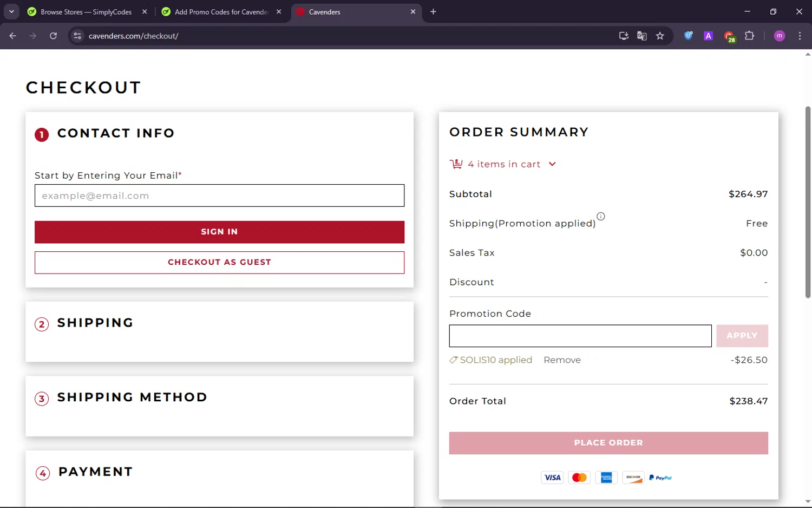Close the Add Promo Codes tab
The image size is (812, 508).
point(279,11)
